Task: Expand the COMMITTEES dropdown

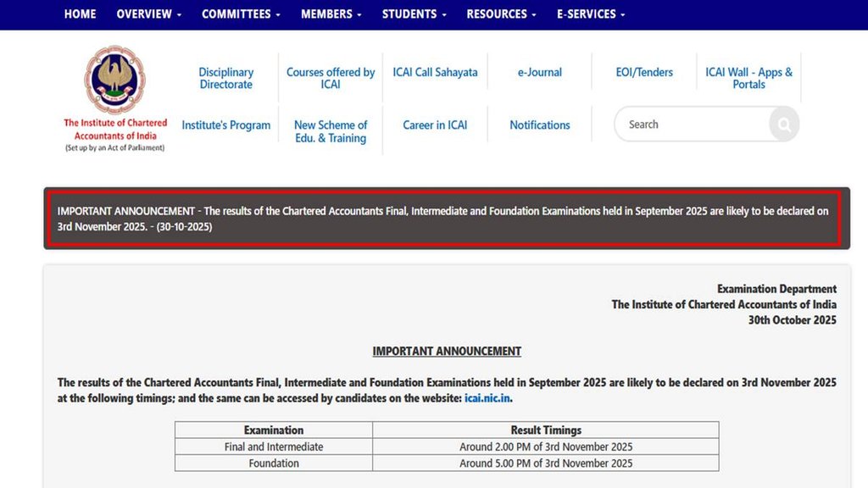Action: pos(240,14)
